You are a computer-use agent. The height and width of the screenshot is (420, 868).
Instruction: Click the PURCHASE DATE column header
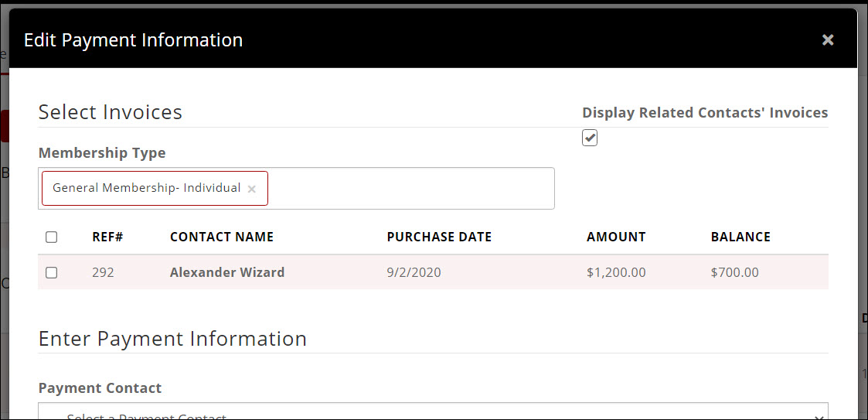click(x=439, y=237)
